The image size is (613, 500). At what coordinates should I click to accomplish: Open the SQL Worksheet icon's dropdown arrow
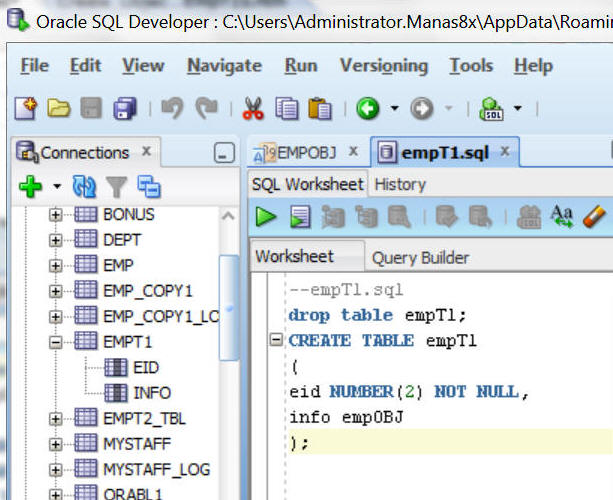point(518,108)
